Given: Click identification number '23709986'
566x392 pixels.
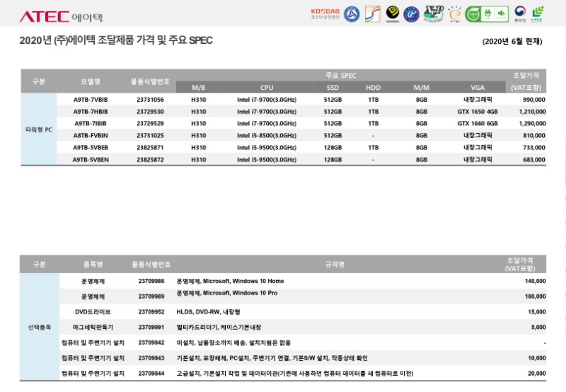Looking at the screenshot, I should (x=151, y=281).
